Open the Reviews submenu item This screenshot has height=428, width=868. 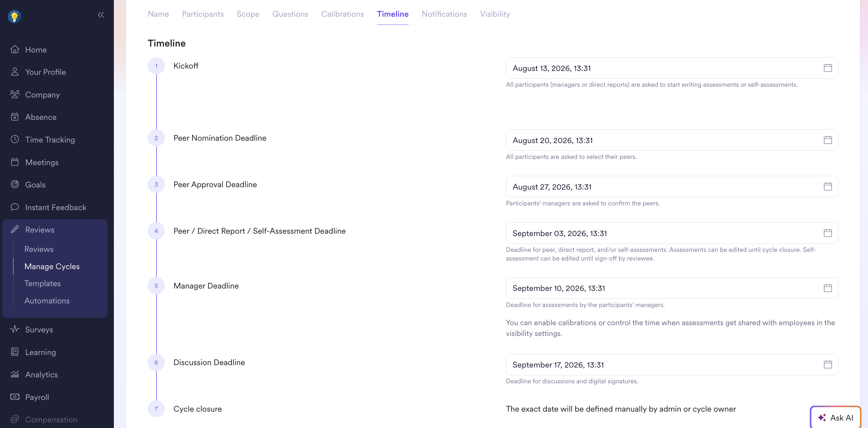click(x=39, y=249)
